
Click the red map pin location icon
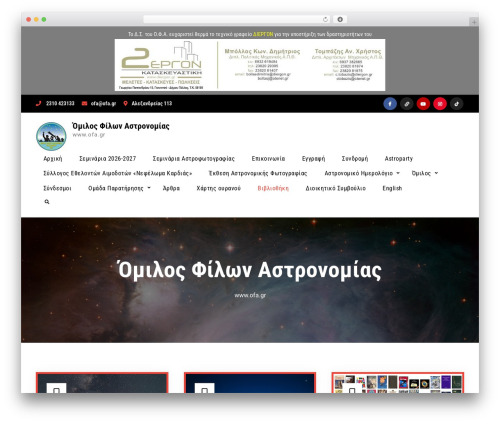pyautogui.click(x=125, y=103)
